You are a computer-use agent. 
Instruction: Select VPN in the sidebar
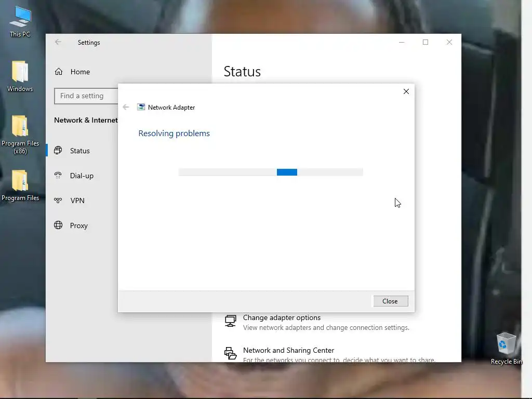[x=77, y=201]
